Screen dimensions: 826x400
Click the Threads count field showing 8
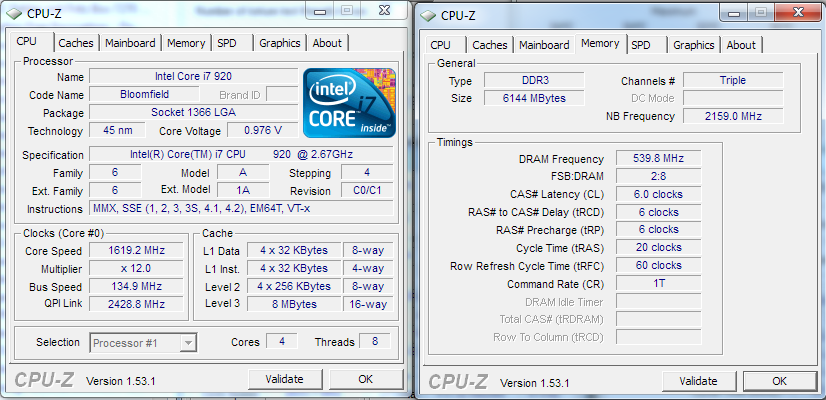[375, 342]
